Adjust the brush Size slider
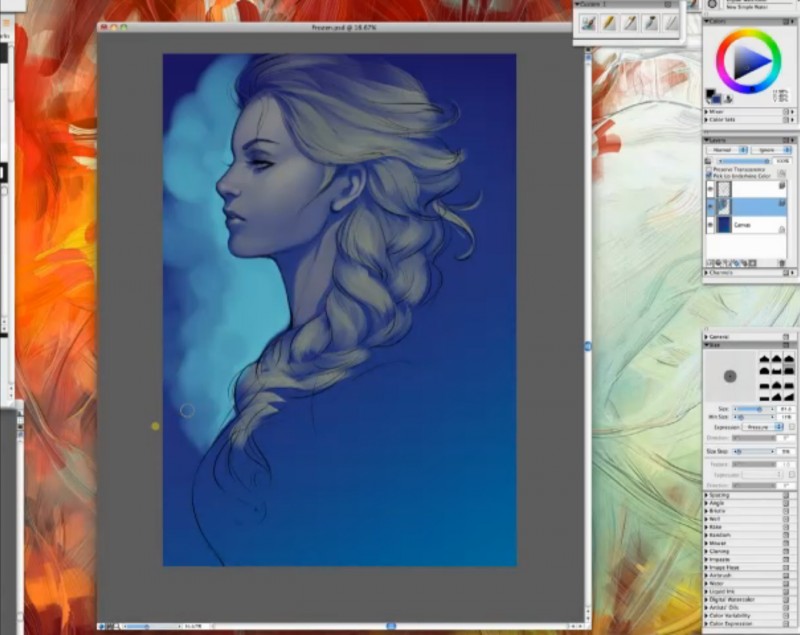 click(754, 409)
